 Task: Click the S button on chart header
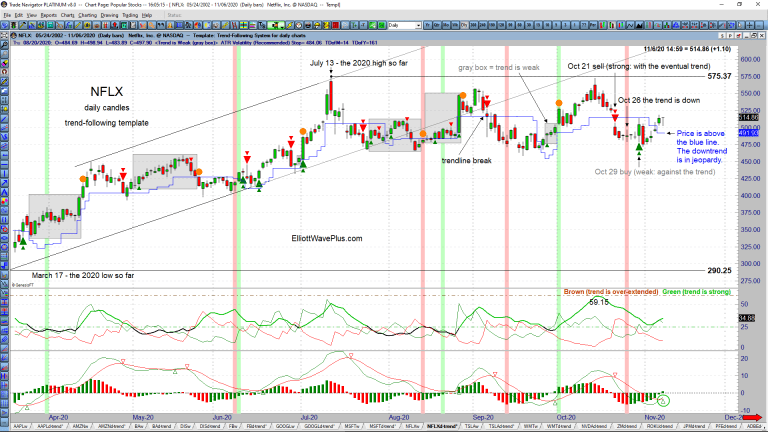[x=722, y=36]
